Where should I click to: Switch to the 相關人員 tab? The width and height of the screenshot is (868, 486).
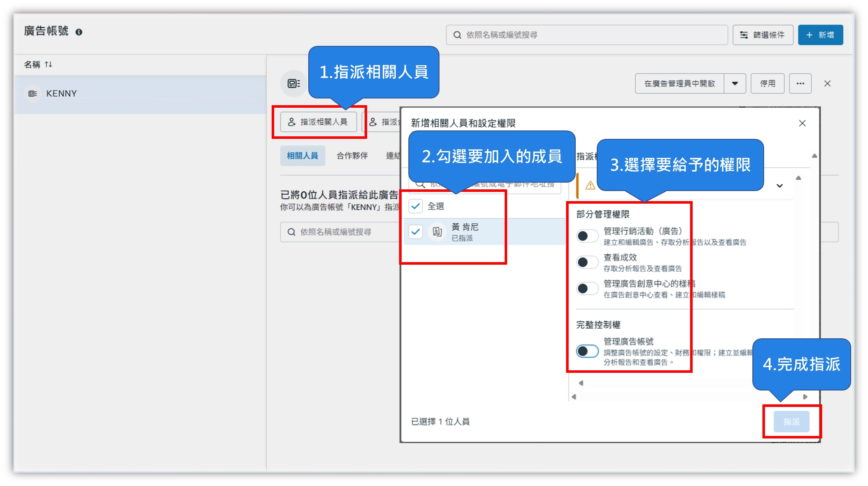(x=302, y=155)
